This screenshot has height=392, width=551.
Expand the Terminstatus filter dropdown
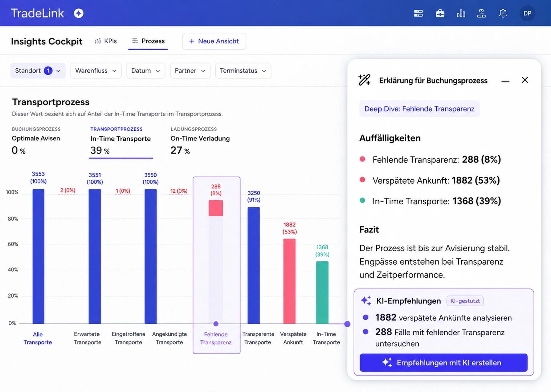pyautogui.click(x=243, y=71)
